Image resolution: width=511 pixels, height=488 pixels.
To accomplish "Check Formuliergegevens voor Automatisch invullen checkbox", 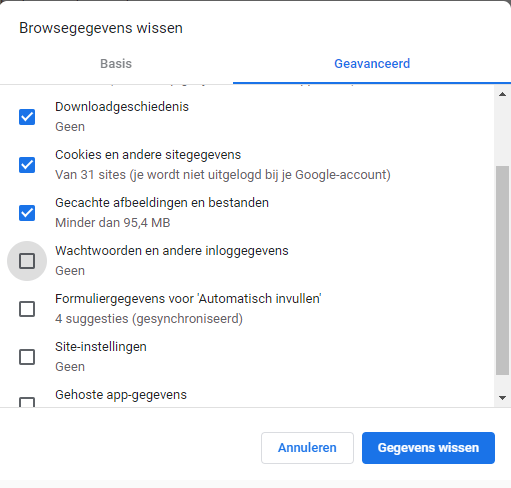I will [x=27, y=309].
